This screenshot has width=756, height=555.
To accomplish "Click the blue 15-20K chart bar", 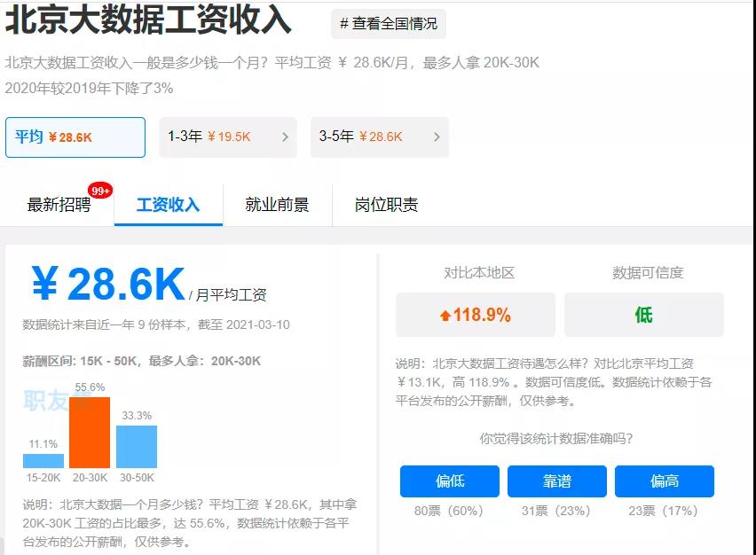I will 43,461.
